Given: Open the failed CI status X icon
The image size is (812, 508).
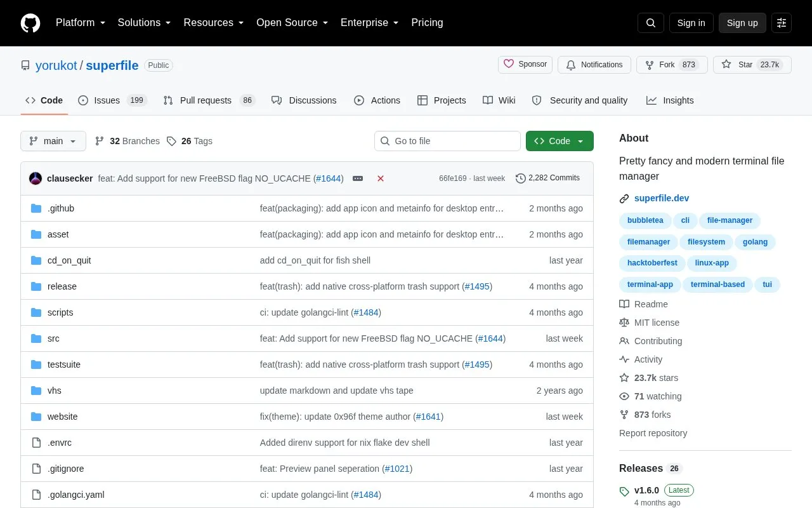Looking at the screenshot, I should coord(381,178).
